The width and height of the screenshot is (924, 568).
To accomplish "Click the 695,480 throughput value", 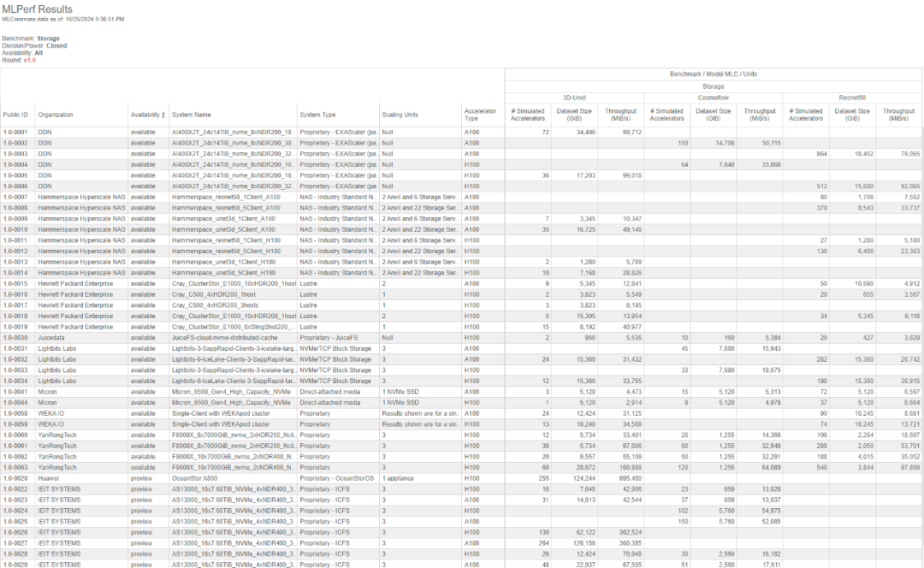I will 630,478.
